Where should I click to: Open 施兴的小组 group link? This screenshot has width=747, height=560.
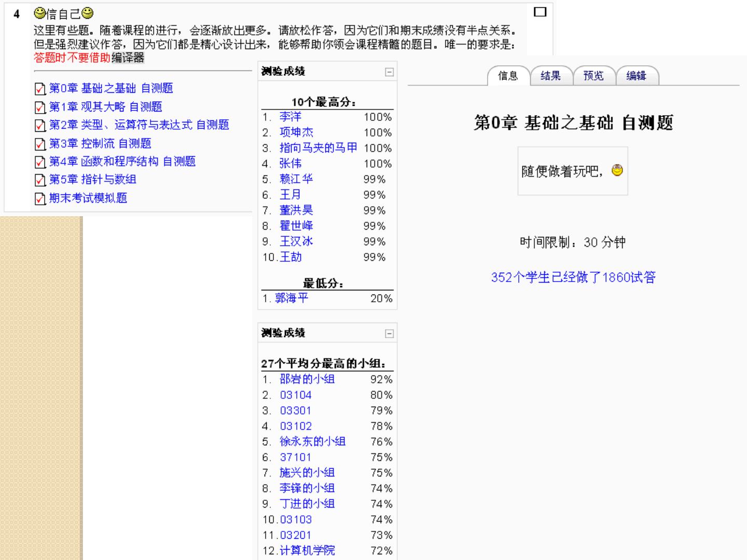[307, 472]
